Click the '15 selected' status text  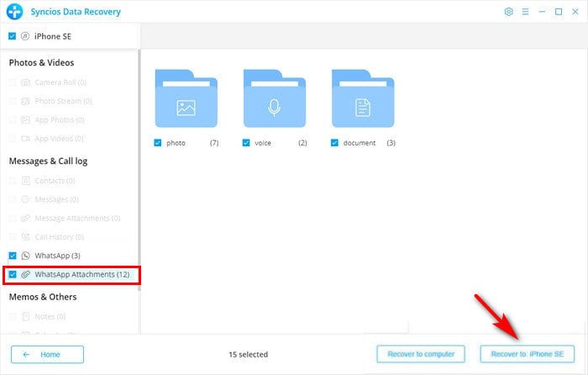249,354
